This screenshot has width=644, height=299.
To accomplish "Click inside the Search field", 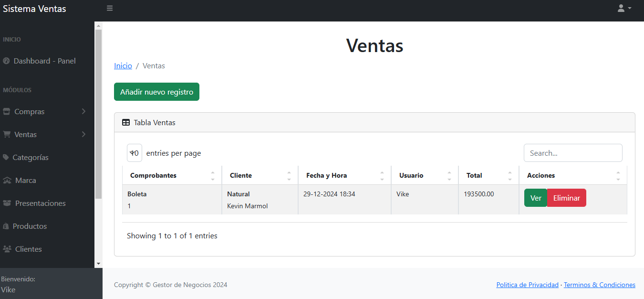I will [x=573, y=153].
